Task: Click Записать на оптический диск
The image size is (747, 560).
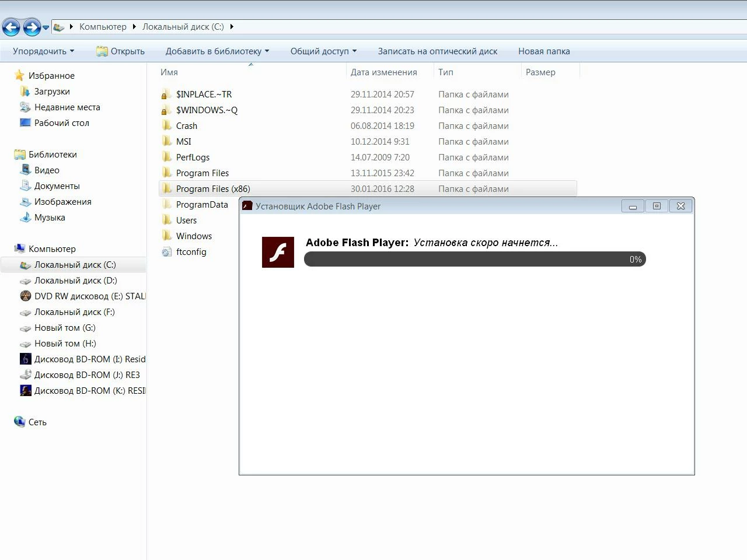Action: [438, 51]
